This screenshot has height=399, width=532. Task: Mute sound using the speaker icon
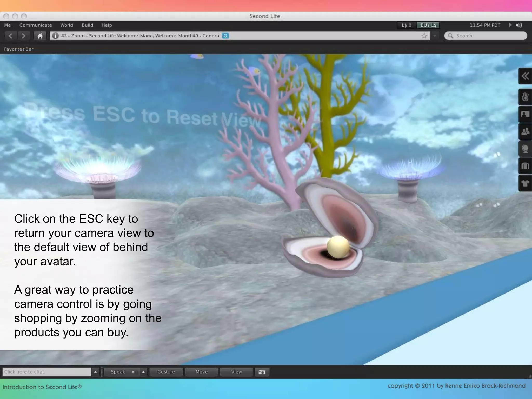[x=519, y=25]
